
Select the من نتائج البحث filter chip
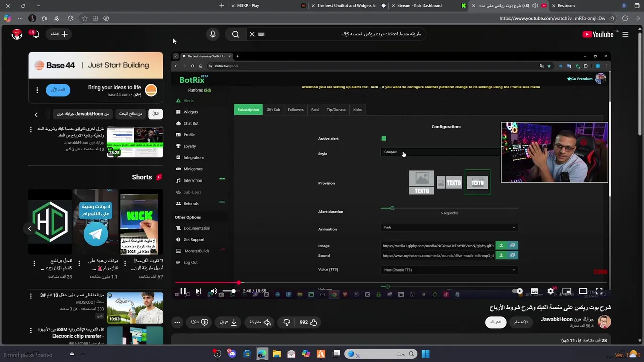pyautogui.click(x=130, y=114)
